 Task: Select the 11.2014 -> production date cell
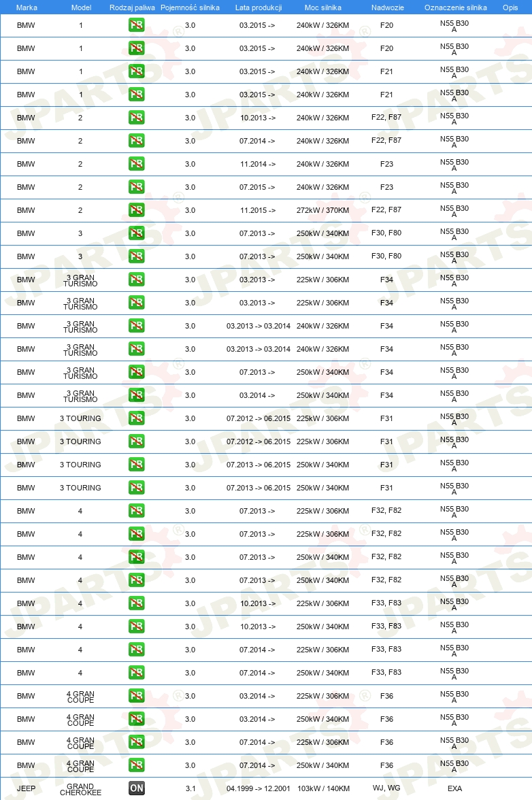click(258, 165)
